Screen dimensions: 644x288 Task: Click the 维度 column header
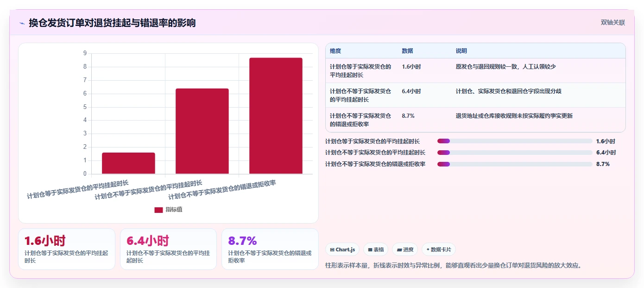pos(335,51)
